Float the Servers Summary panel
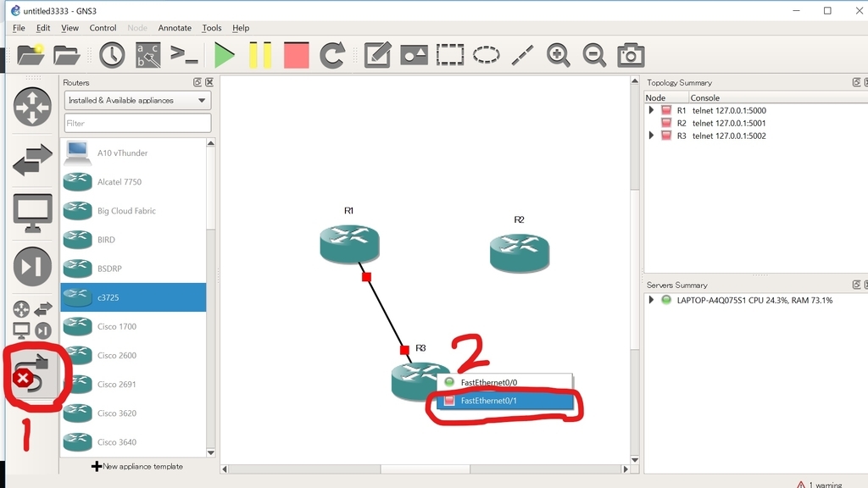The width and height of the screenshot is (868, 488). pyautogui.click(x=856, y=285)
